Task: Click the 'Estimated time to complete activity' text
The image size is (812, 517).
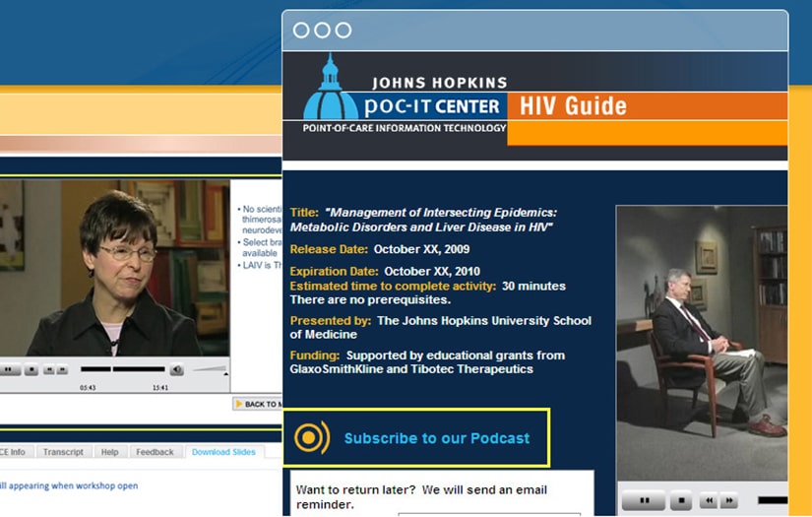Action: [x=393, y=286]
